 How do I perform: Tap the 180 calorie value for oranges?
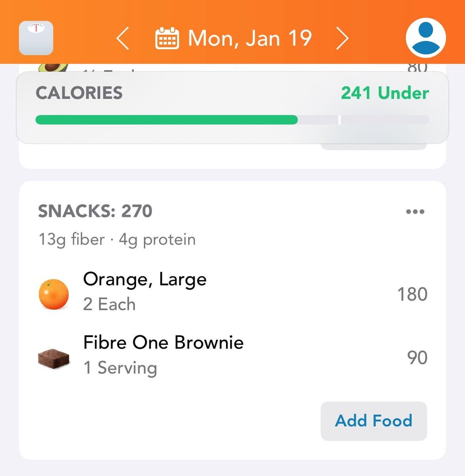(412, 294)
